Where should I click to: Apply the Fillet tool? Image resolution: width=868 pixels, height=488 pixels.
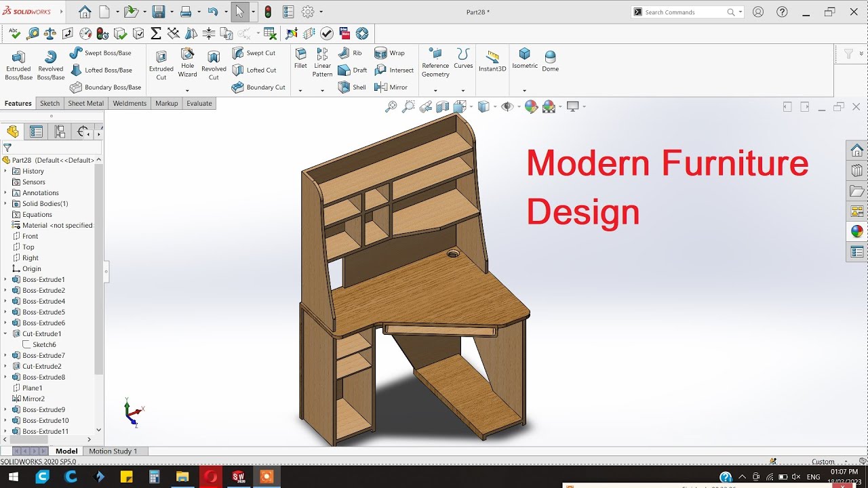click(300, 58)
